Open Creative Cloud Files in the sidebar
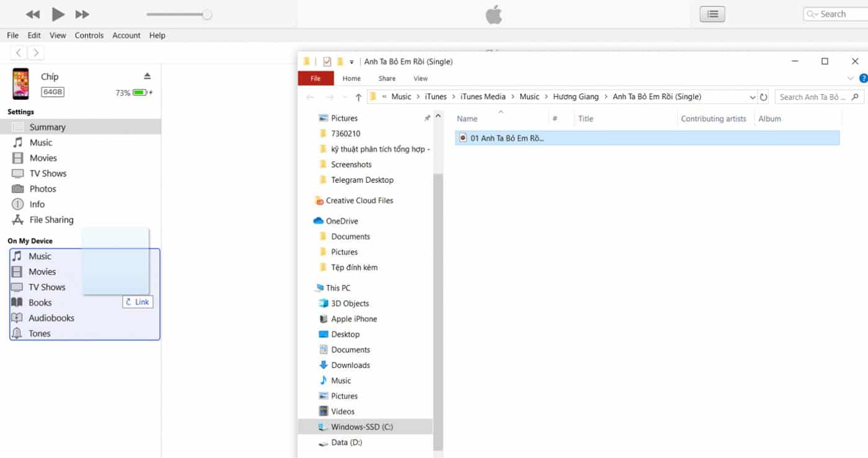 pyautogui.click(x=360, y=200)
